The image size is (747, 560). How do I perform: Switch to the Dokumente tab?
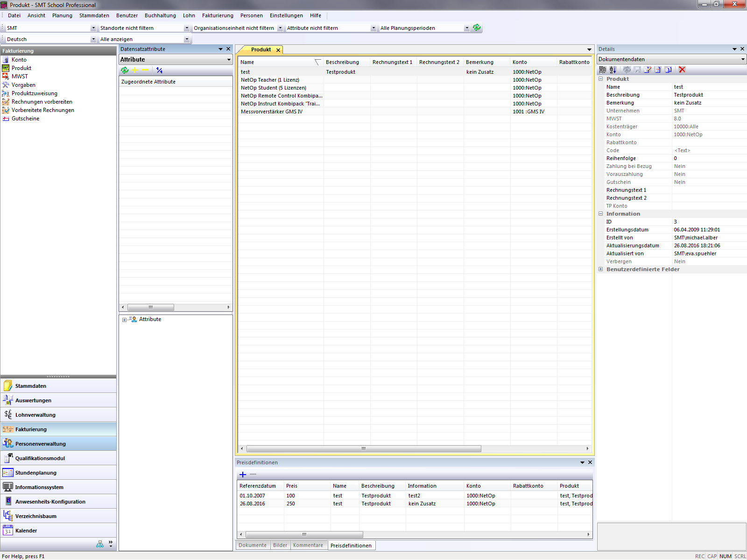253,545
